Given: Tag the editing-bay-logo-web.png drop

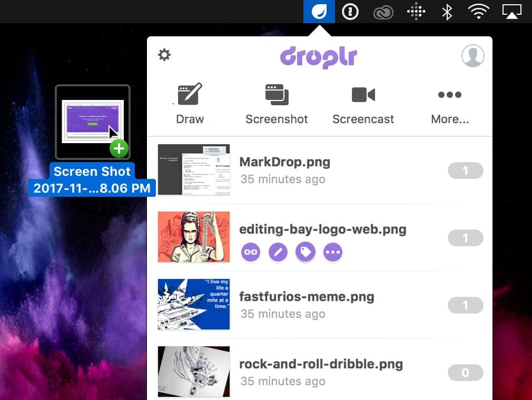Looking at the screenshot, I should point(305,252).
